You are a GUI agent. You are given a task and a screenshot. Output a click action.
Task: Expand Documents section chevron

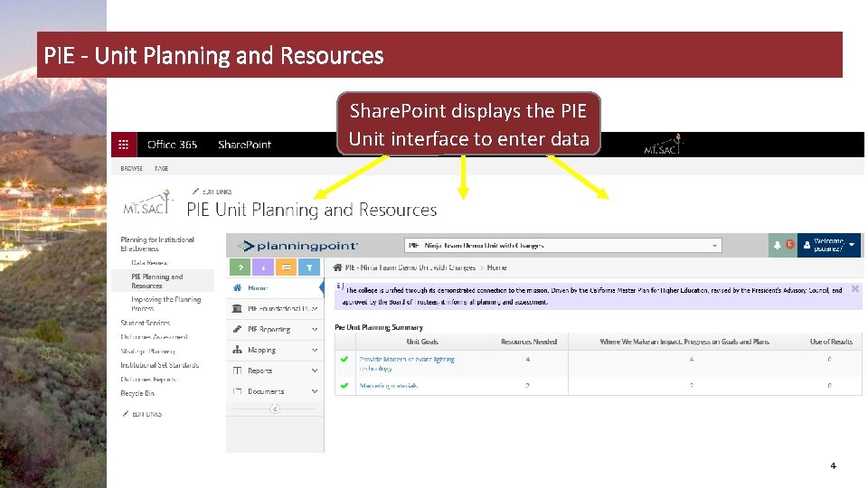(x=315, y=391)
